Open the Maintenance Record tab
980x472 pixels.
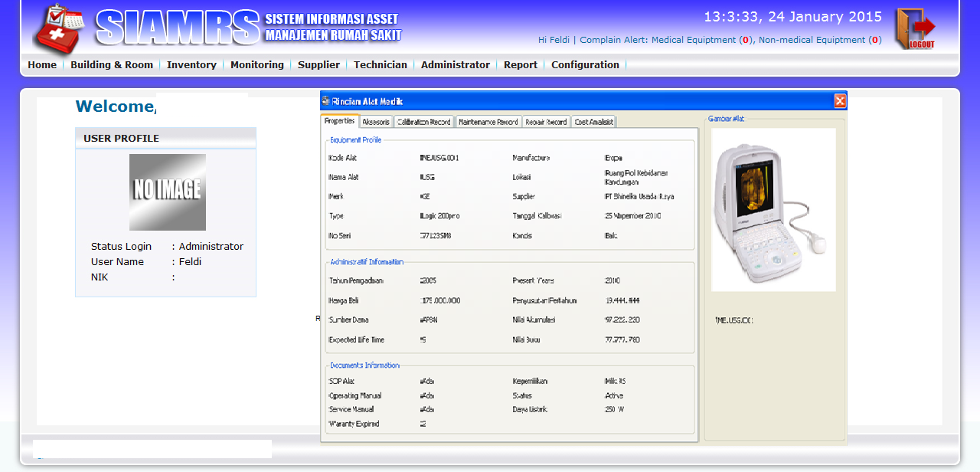[488, 122]
